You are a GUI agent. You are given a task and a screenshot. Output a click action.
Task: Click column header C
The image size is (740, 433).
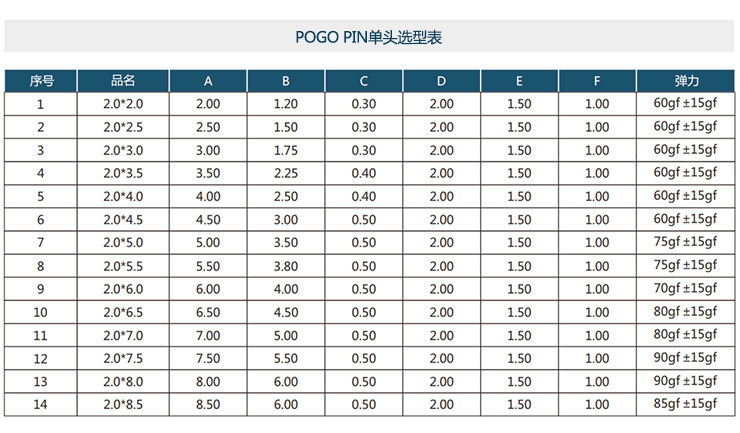pyautogui.click(x=364, y=80)
